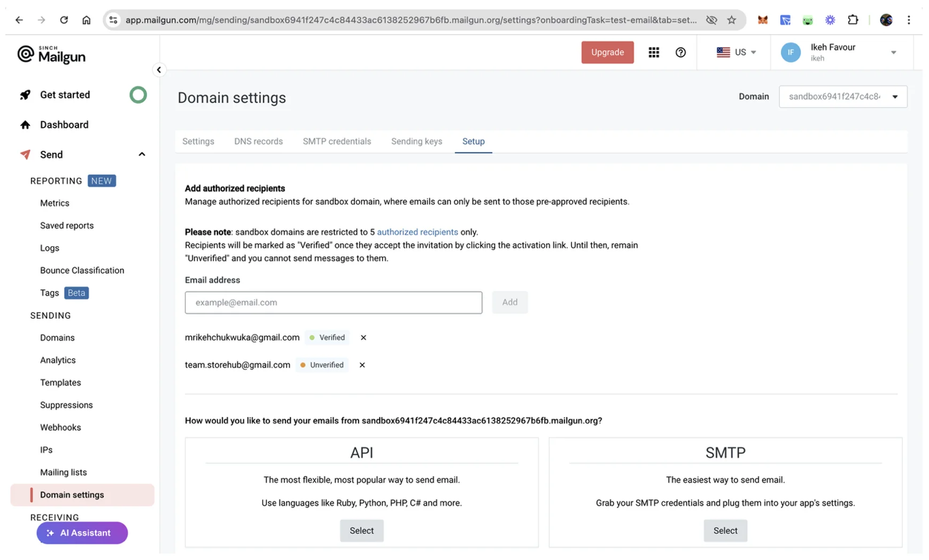
Task: Open Saved reports in the sidebar
Action: (x=67, y=225)
